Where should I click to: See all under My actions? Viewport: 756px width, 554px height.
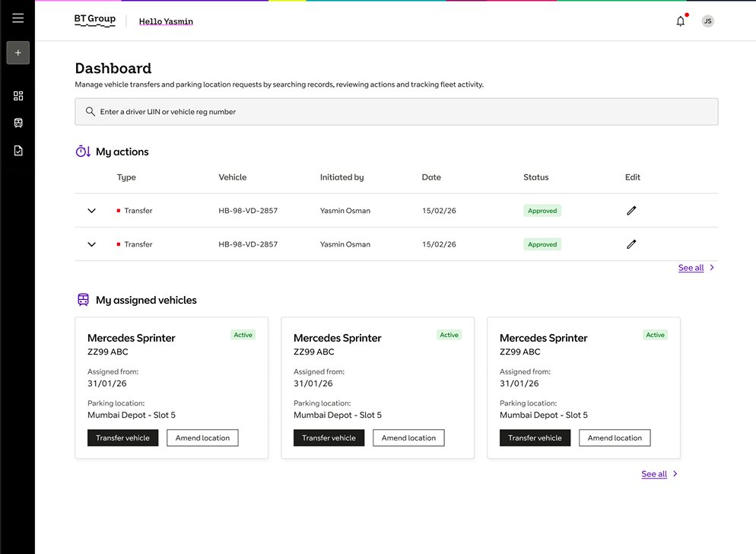click(691, 268)
